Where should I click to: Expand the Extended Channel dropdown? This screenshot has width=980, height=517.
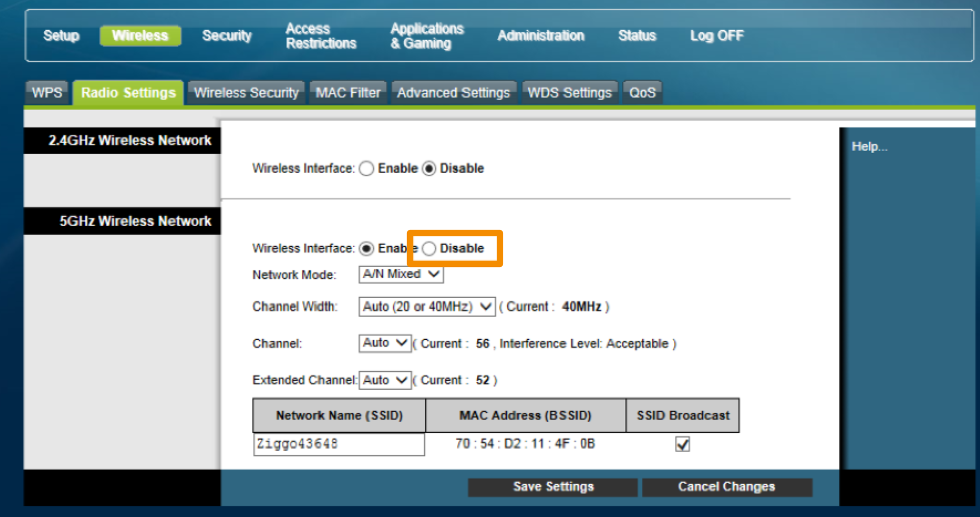(385, 380)
